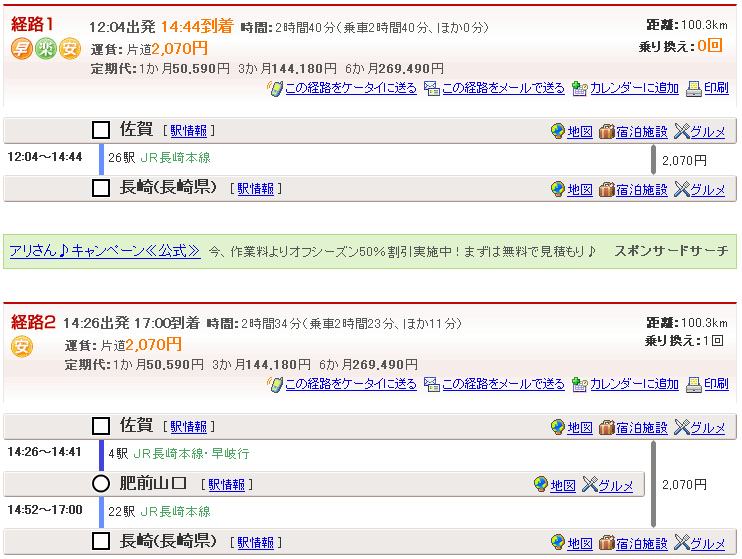Click fork-knife gourmet icon for 佐賀 in 経路1
This screenshot has width=742, height=559.
tap(682, 131)
